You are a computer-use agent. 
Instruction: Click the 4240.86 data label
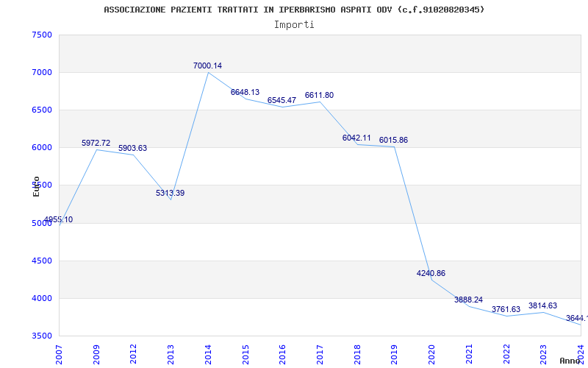click(431, 273)
